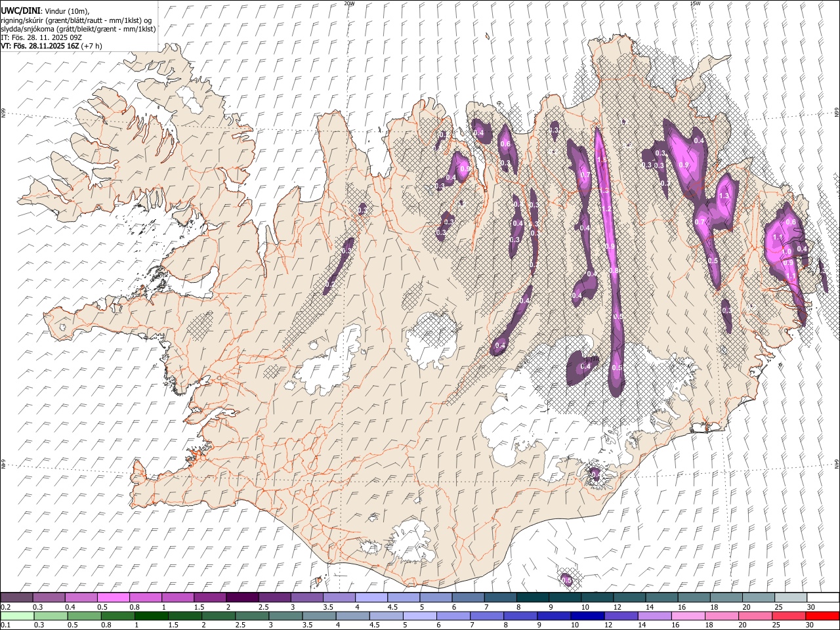This screenshot has height=630, width=840.
Task: Click the '0.2' label under top legend row
Action: (x=6, y=607)
